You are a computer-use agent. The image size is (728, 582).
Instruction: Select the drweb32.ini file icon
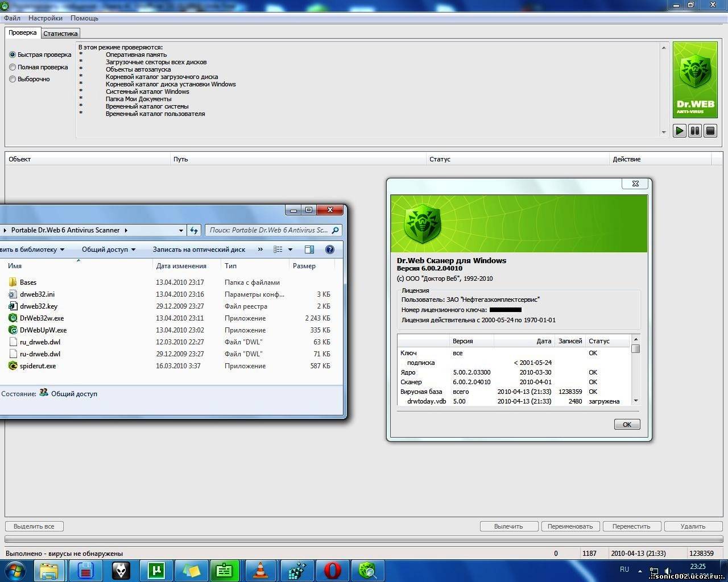point(13,294)
